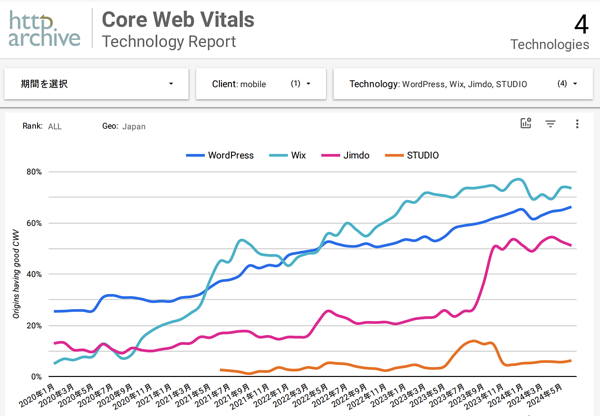Open the three-dot more options menu
The height and width of the screenshot is (416, 600).
(x=577, y=124)
